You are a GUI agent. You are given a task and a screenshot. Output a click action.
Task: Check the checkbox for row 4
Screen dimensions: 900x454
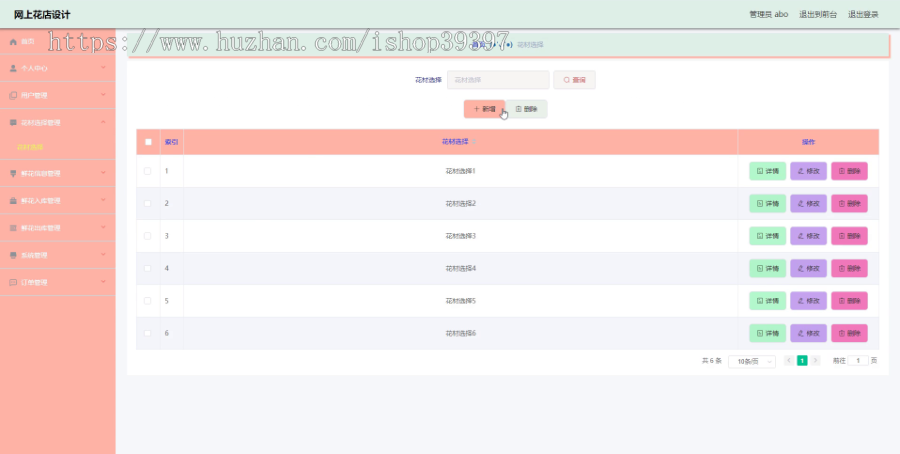coord(148,268)
